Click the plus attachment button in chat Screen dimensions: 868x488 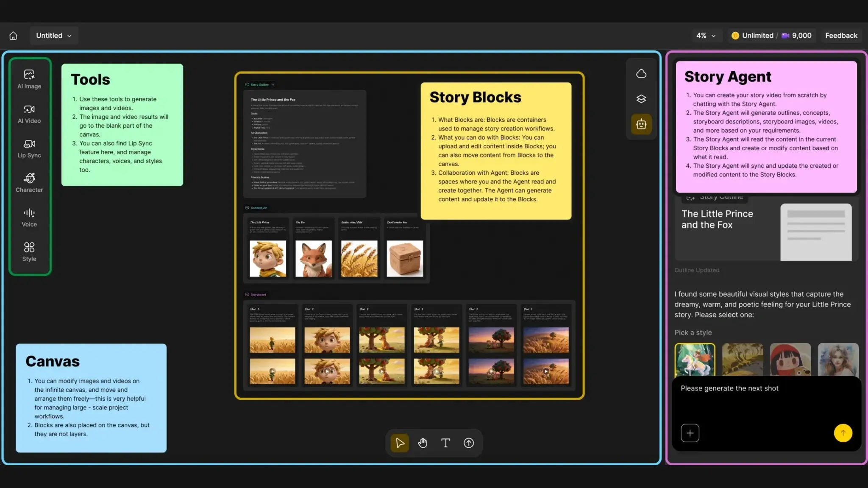pos(690,433)
